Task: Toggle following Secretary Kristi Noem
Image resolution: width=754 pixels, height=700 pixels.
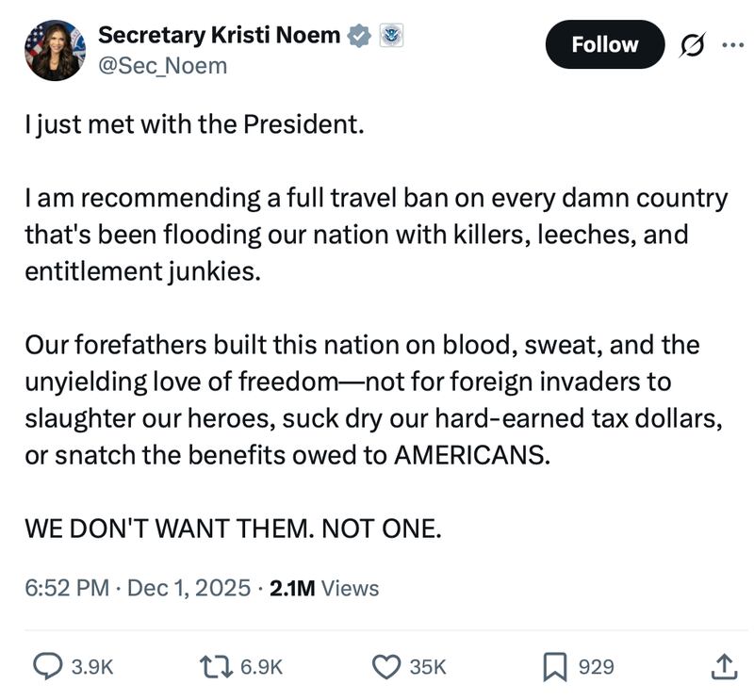Action: tap(604, 43)
